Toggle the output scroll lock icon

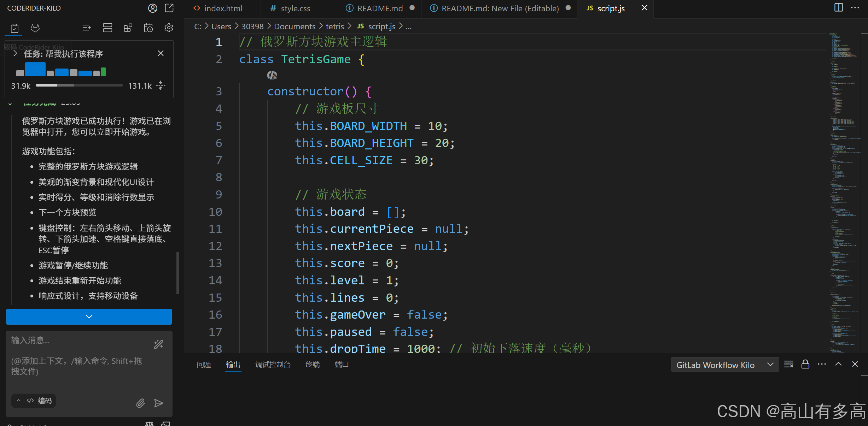tap(805, 365)
